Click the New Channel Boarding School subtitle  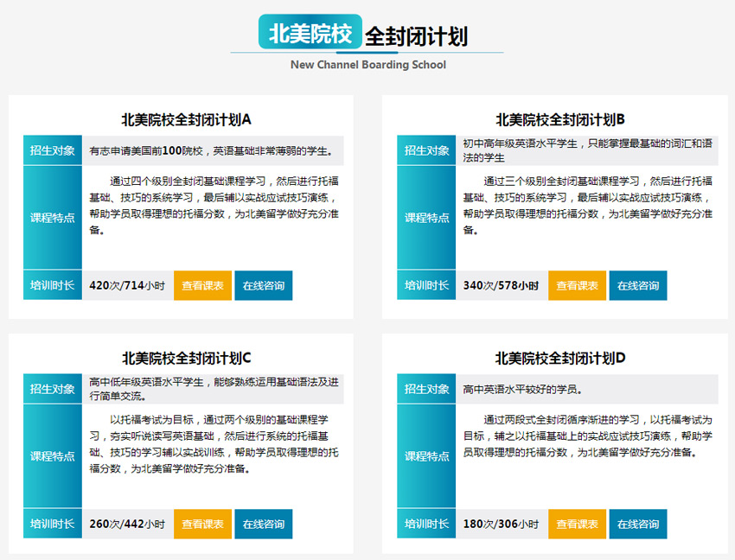point(367,64)
